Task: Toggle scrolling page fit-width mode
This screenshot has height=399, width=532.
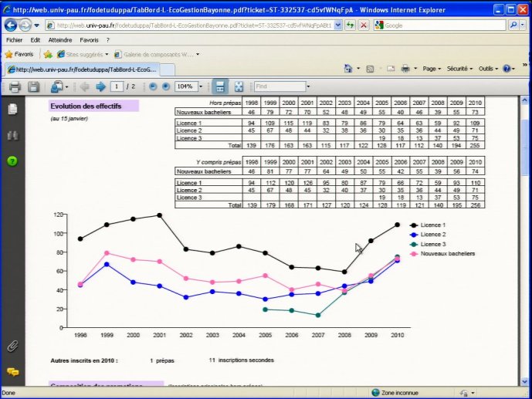Action: click(220, 86)
